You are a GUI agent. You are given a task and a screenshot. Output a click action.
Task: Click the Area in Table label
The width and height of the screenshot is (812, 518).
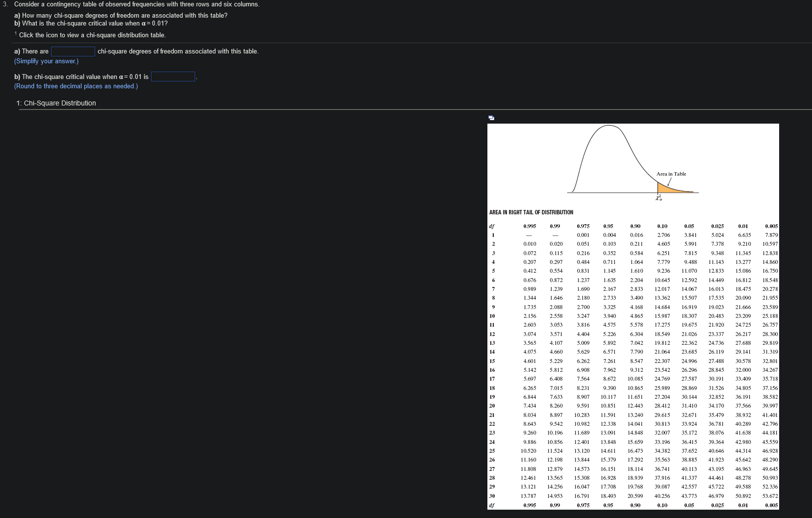[671, 174]
